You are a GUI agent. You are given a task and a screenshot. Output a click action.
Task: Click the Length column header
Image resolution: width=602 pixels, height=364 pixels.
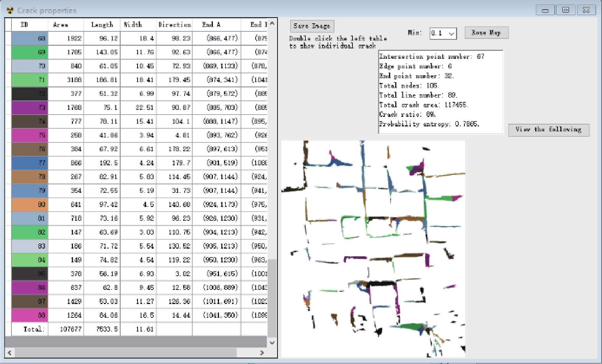(102, 24)
